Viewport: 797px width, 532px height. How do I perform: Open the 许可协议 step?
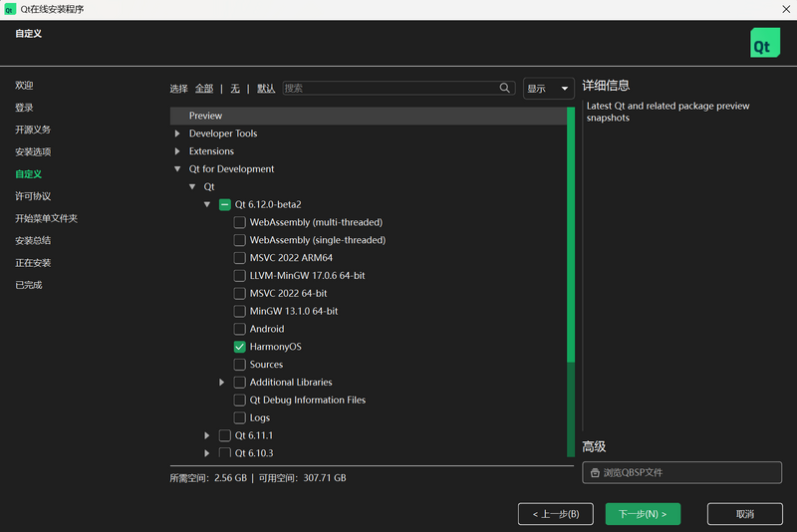(33, 196)
